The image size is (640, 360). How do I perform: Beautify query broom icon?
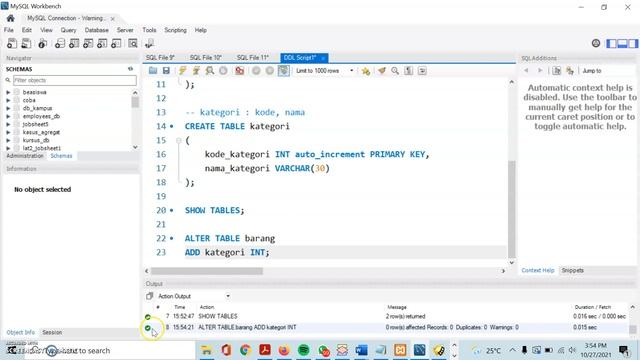click(382, 71)
